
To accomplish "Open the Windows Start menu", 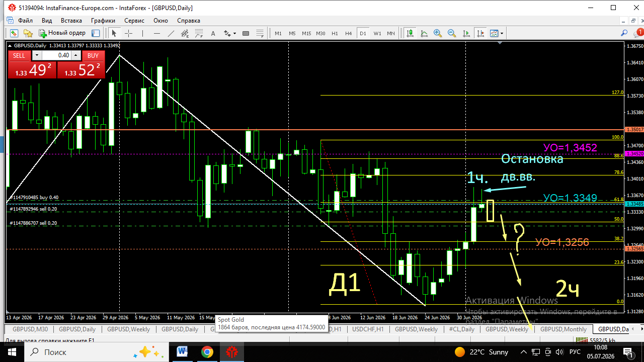I will (12, 352).
